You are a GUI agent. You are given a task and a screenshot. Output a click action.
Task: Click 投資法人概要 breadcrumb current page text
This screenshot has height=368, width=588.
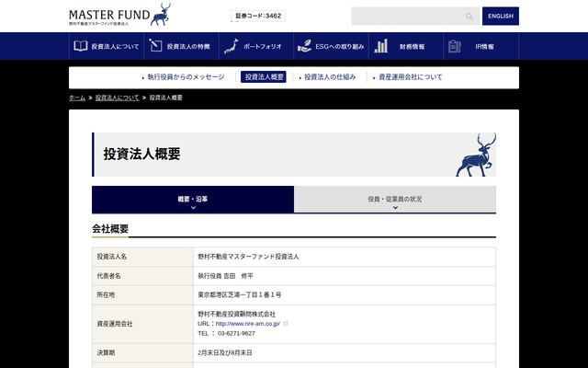click(x=165, y=98)
